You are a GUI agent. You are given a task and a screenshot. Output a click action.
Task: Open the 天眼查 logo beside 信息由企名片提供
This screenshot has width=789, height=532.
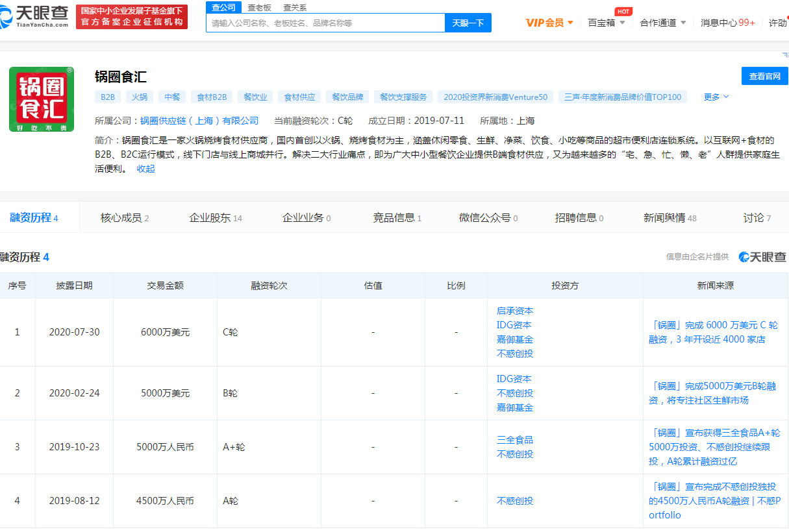[762, 257]
